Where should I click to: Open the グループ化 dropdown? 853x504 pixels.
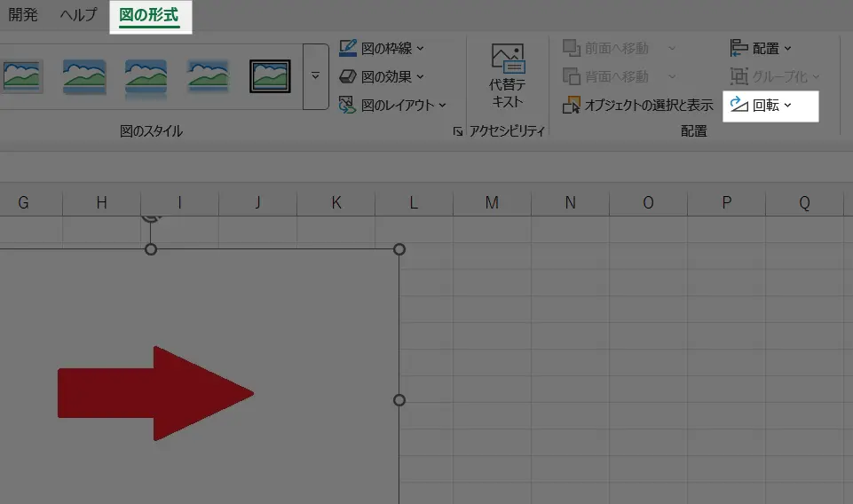(775, 76)
